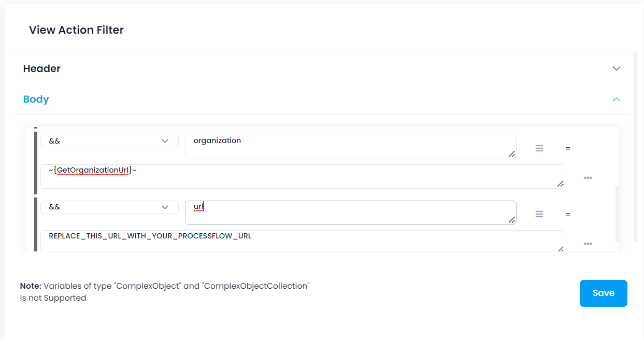Select the organization input field
Viewport: 644px width, 339px height.
pos(350,147)
